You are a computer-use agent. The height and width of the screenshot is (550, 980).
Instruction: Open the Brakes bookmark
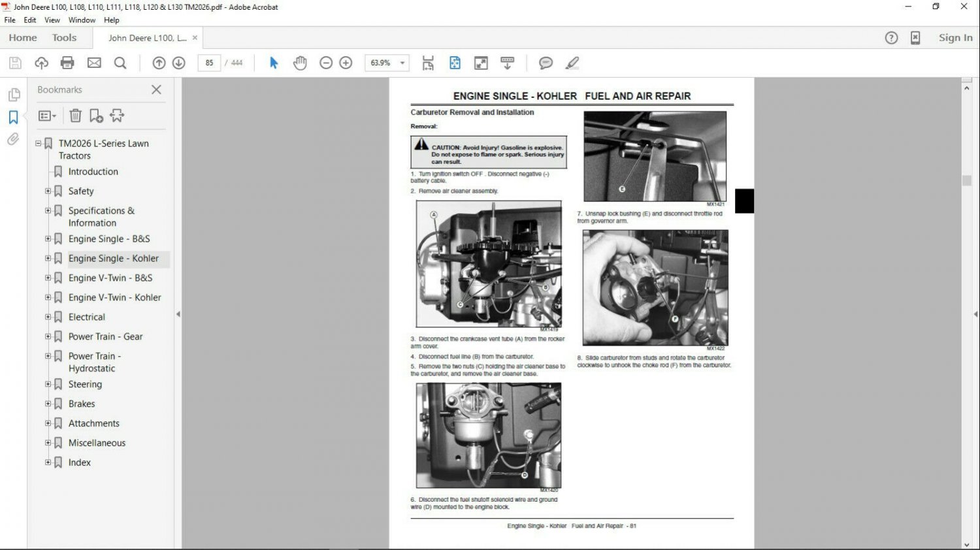tap(82, 404)
